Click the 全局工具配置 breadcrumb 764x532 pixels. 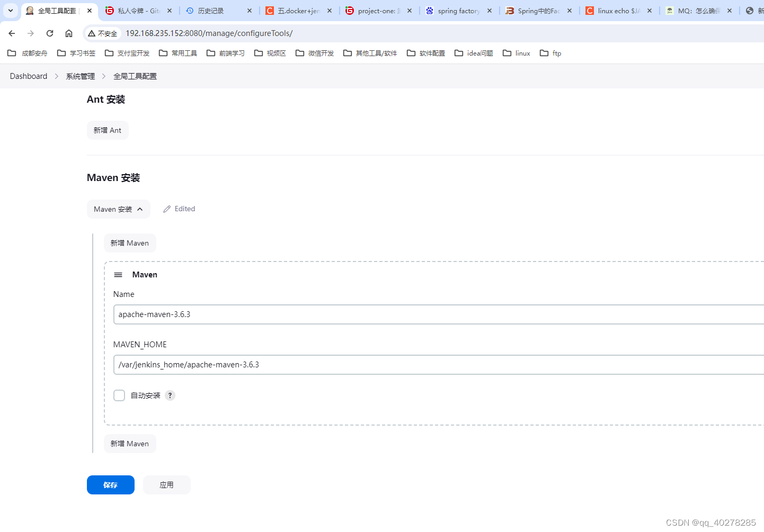(135, 76)
